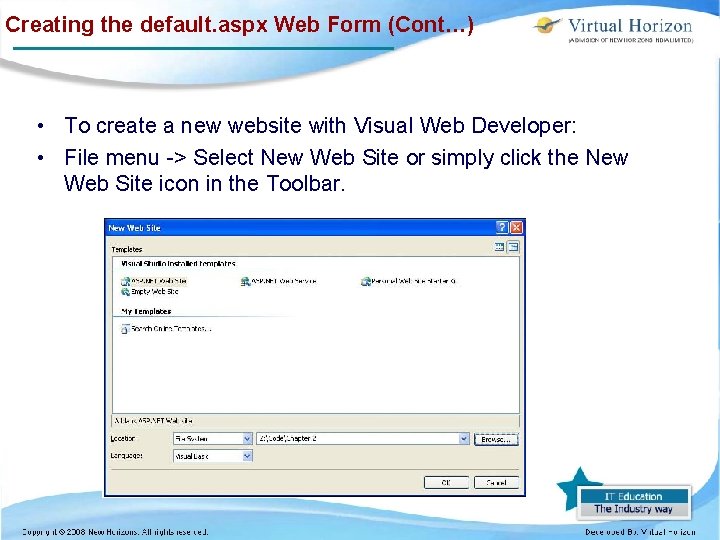720x540 pixels.
Task: Click the Cancel button
Action: pyautogui.click(x=496, y=483)
